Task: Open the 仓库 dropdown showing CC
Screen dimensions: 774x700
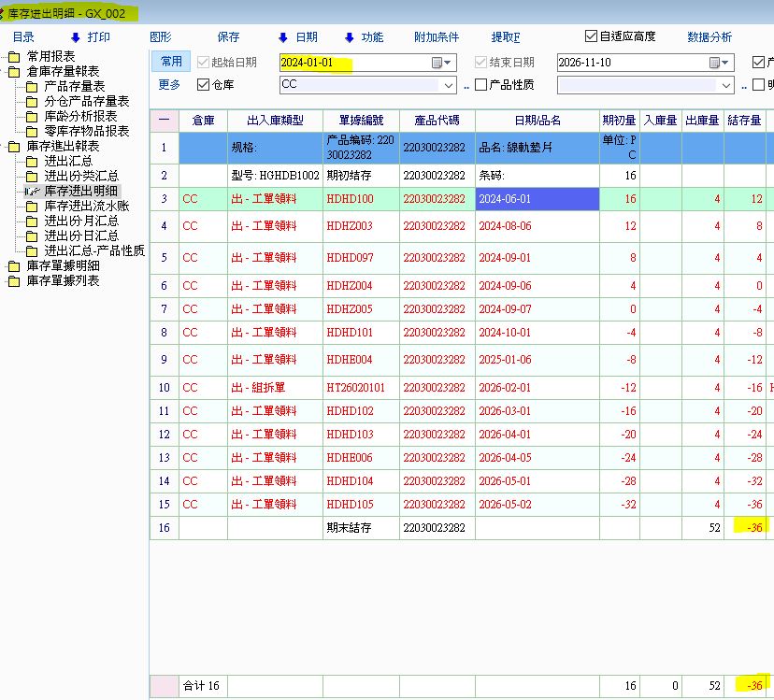Action: click(x=448, y=85)
